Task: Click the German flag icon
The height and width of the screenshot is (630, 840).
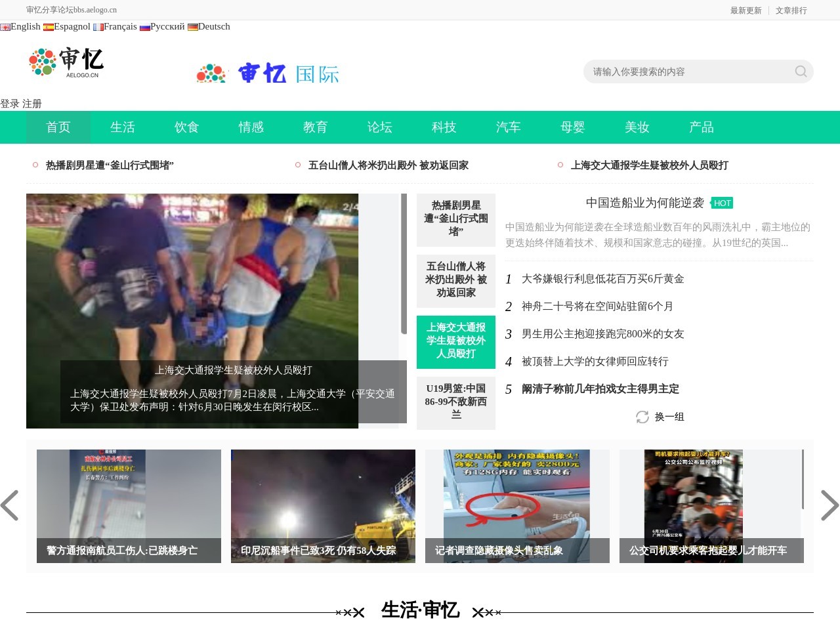Action: (x=192, y=27)
